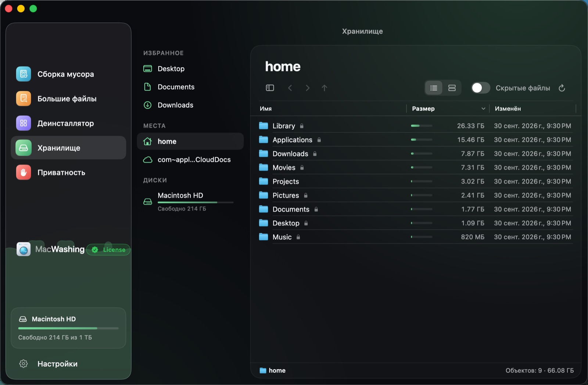Click the Большие файлы icon
Screen dimensions: 588x385
pos(24,99)
